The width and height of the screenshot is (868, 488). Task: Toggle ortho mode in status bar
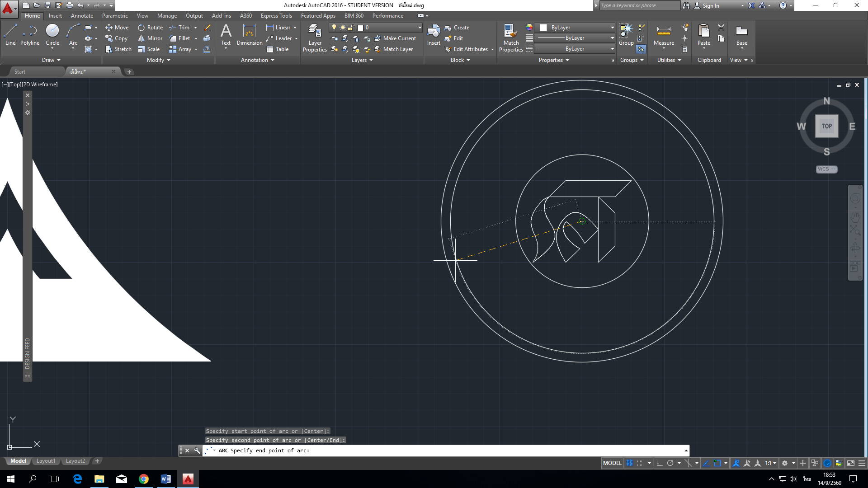click(660, 463)
